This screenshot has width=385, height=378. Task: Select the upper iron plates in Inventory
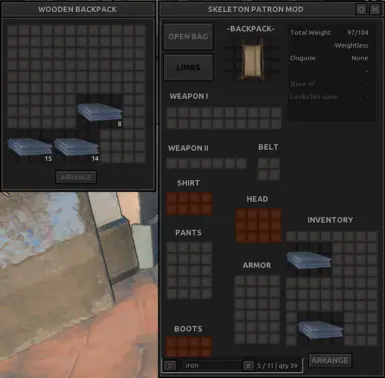(309, 260)
